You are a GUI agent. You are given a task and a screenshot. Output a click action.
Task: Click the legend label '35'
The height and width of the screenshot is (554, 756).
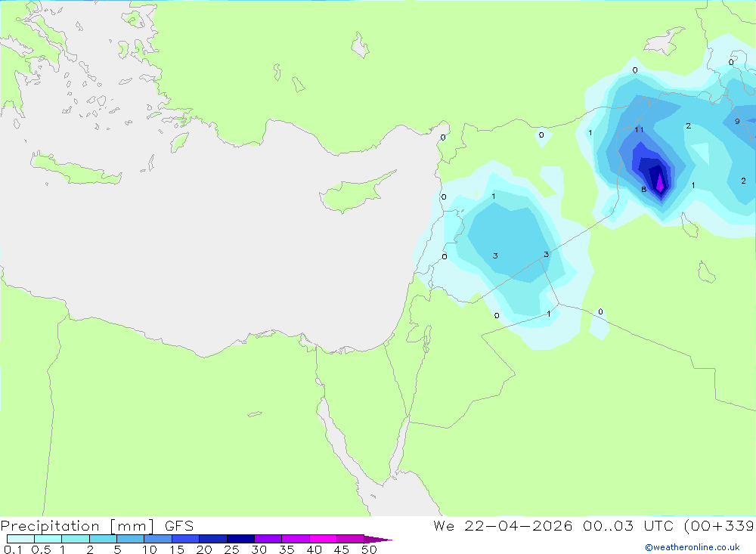287,549
